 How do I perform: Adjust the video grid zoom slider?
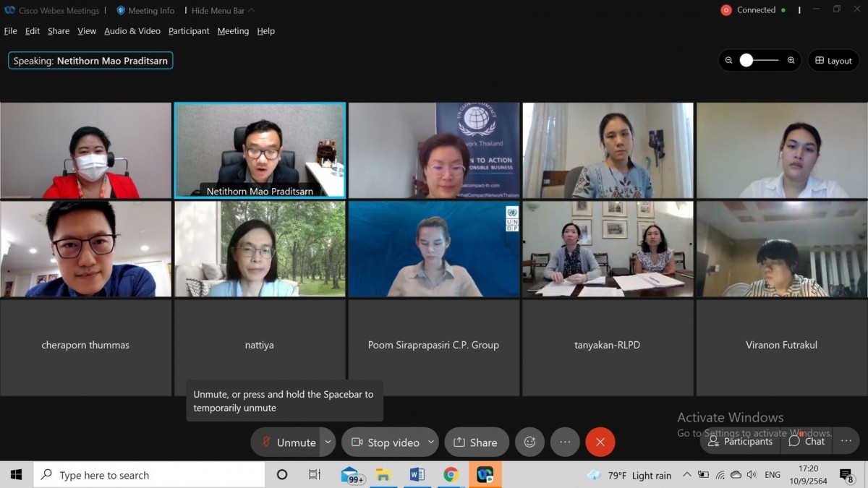click(x=746, y=61)
